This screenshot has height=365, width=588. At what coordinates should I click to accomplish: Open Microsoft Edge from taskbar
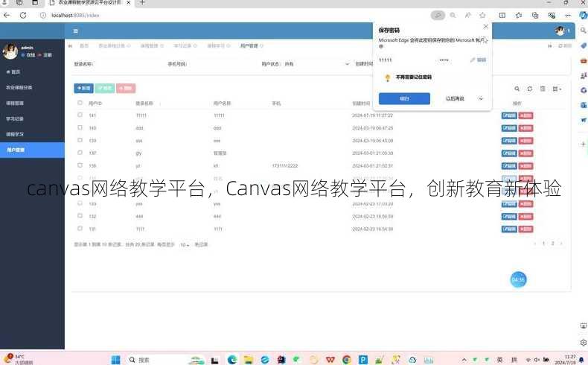(232, 360)
